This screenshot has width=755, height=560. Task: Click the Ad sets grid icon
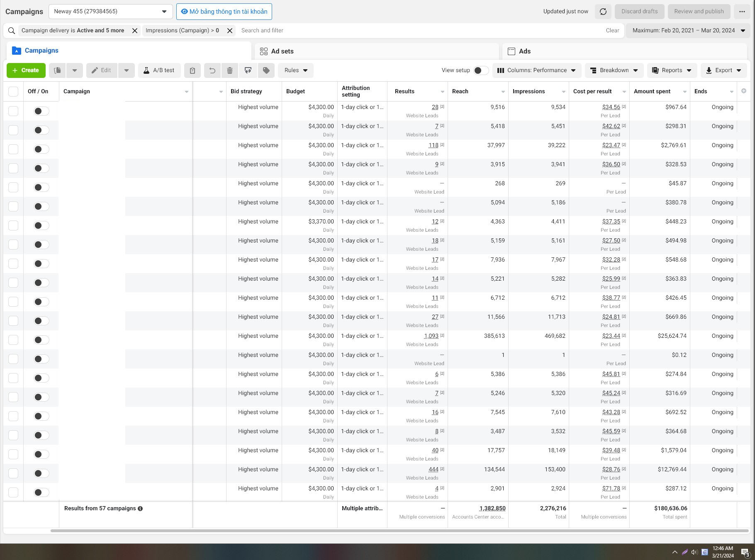click(x=264, y=51)
